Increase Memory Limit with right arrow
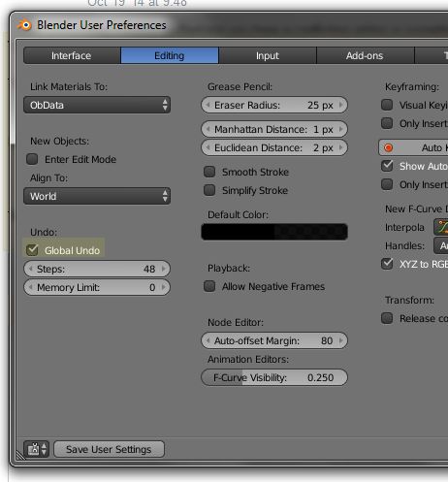The height and width of the screenshot is (482, 448). 163,287
